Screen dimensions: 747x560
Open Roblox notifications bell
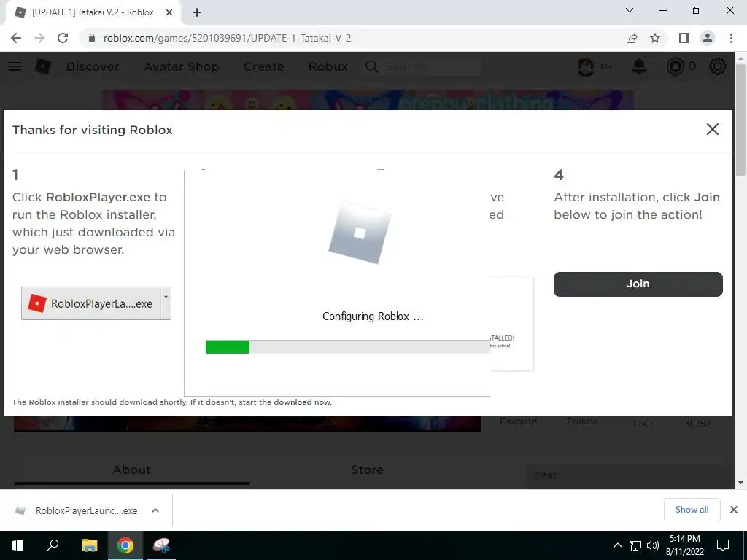coord(639,66)
